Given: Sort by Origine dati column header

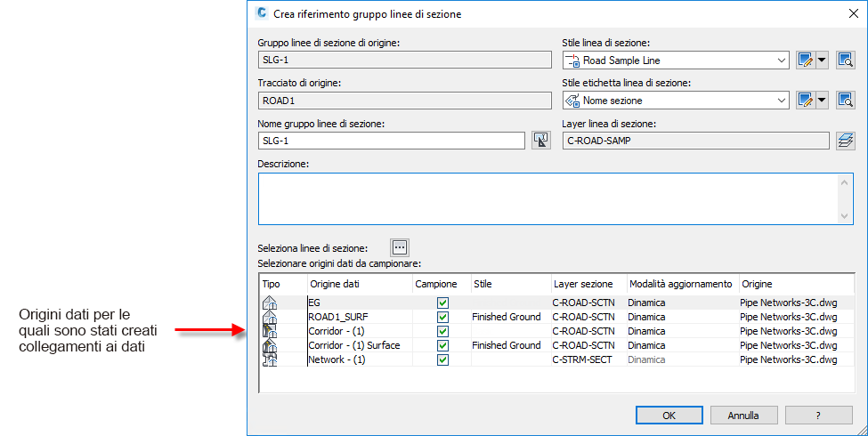Looking at the screenshot, I should [x=359, y=284].
